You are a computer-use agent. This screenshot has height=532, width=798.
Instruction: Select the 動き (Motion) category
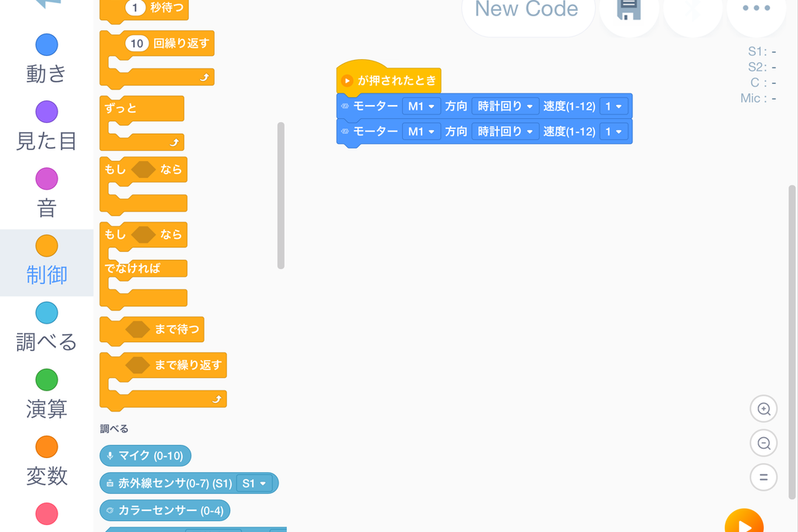(x=47, y=59)
